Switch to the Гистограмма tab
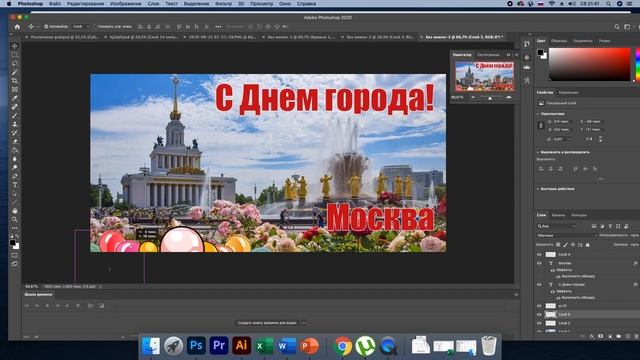Viewport: 640px width, 360px height. click(x=488, y=55)
